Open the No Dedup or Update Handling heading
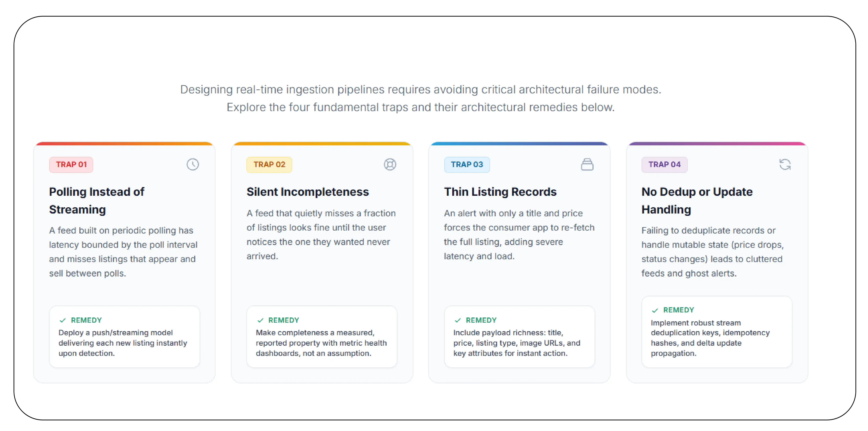Screen dimensions: 868x431 tap(697, 200)
